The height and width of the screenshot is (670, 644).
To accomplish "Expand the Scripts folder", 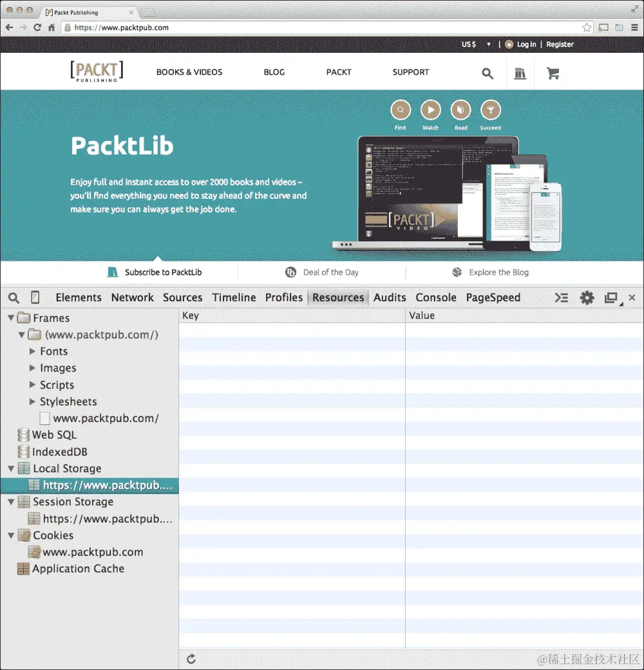I will click(32, 385).
